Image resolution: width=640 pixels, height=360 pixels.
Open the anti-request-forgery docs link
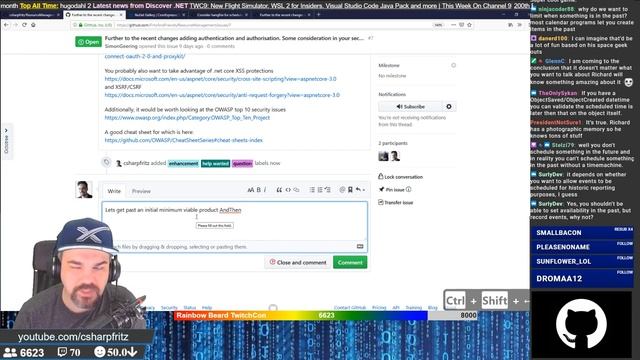[222, 95]
